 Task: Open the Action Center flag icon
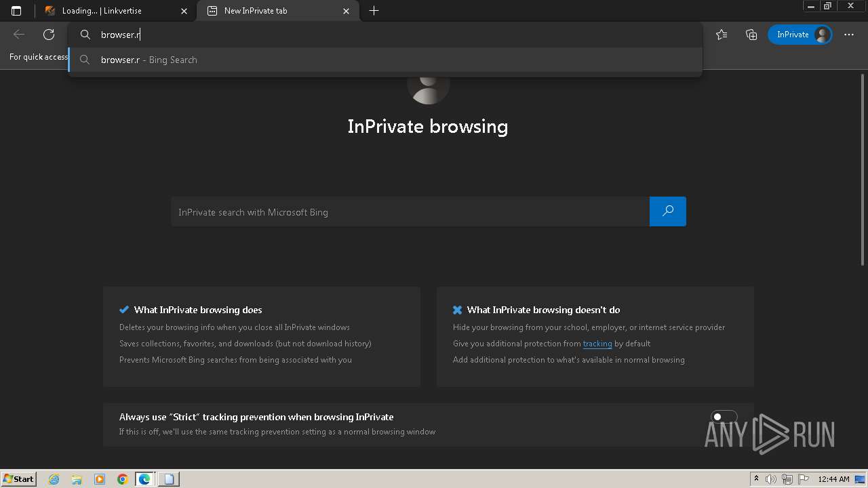click(804, 479)
